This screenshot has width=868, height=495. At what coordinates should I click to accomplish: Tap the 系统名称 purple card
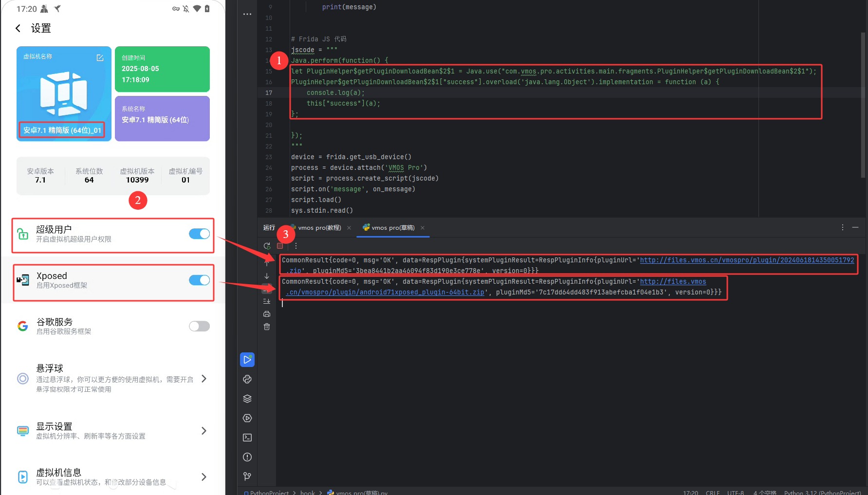[162, 119]
